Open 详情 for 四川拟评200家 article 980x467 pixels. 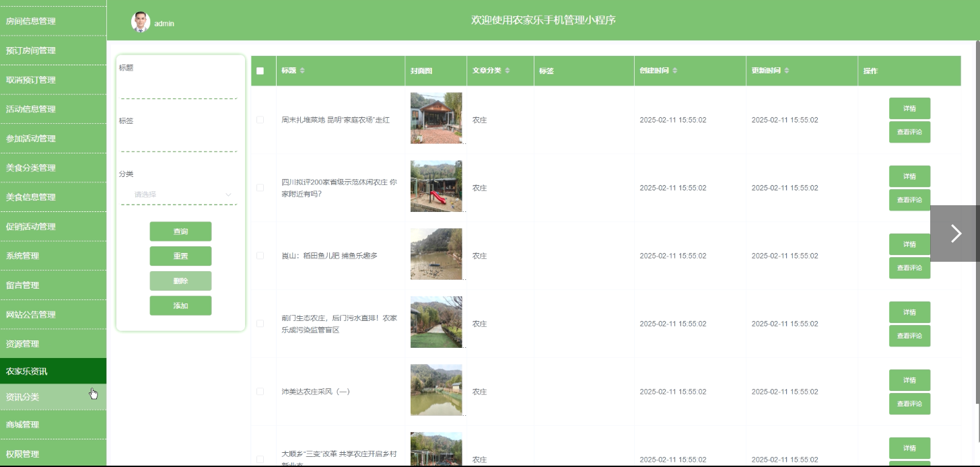[x=909, y=176]
